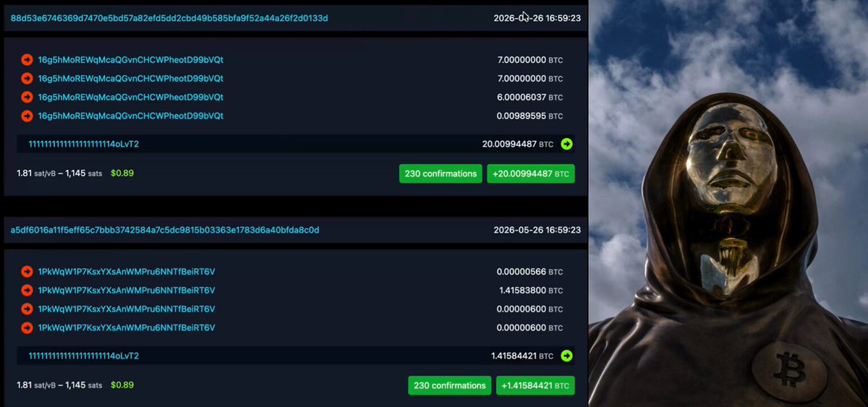Image resolution: width=868 pixels, height=407 pixels.
Task: Open output address 1111…4oLvT2 receiving 1.41584421 BTC
Action: point(83,356)
